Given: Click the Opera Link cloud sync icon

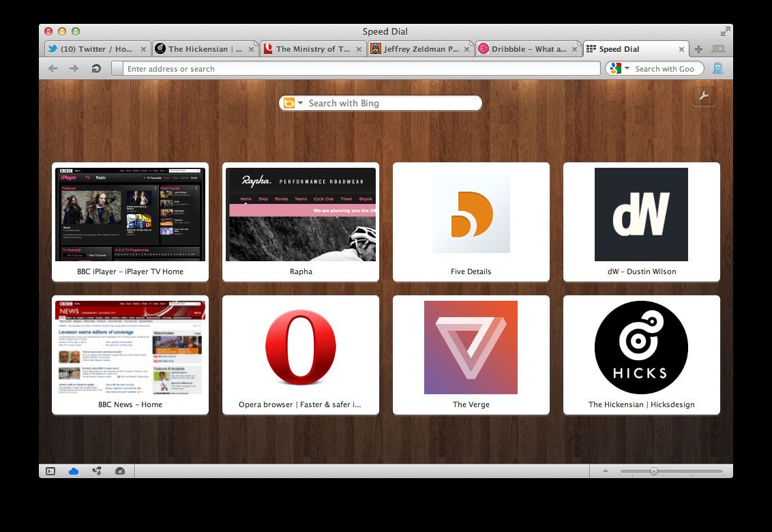Looking at the screenshot, I should click(x=74, y=471).
